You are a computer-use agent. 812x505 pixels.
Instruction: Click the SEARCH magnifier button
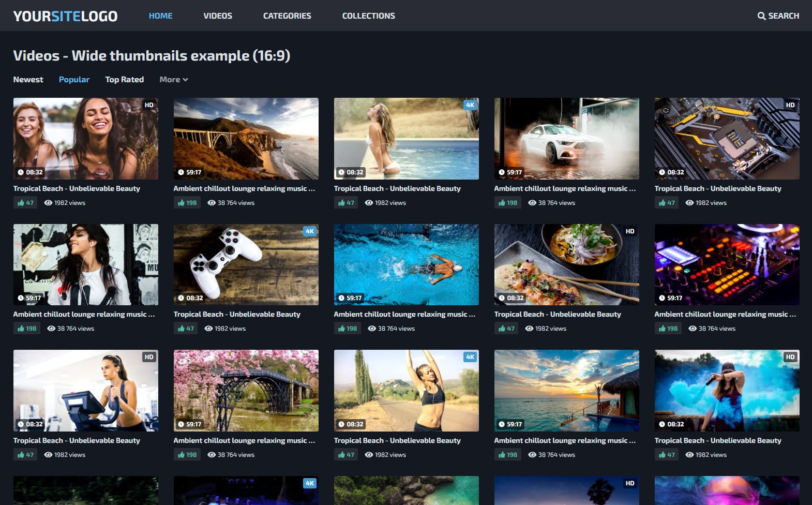click(x=778, y=16)
